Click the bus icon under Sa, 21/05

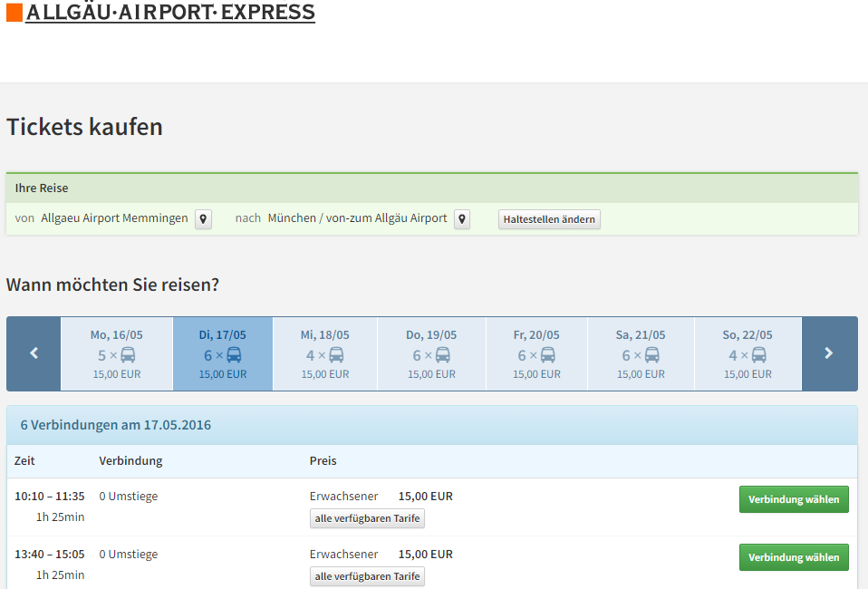click(652, 355)
